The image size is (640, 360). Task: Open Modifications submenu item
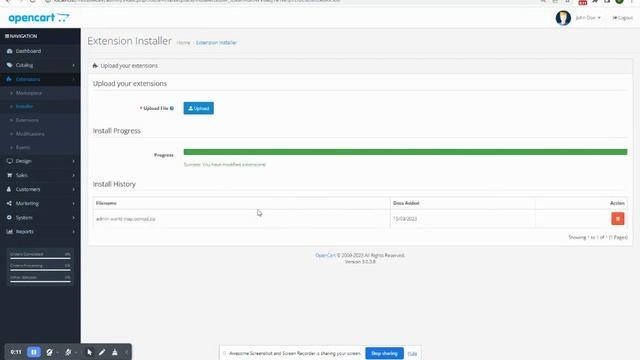(x=30, y=134)
